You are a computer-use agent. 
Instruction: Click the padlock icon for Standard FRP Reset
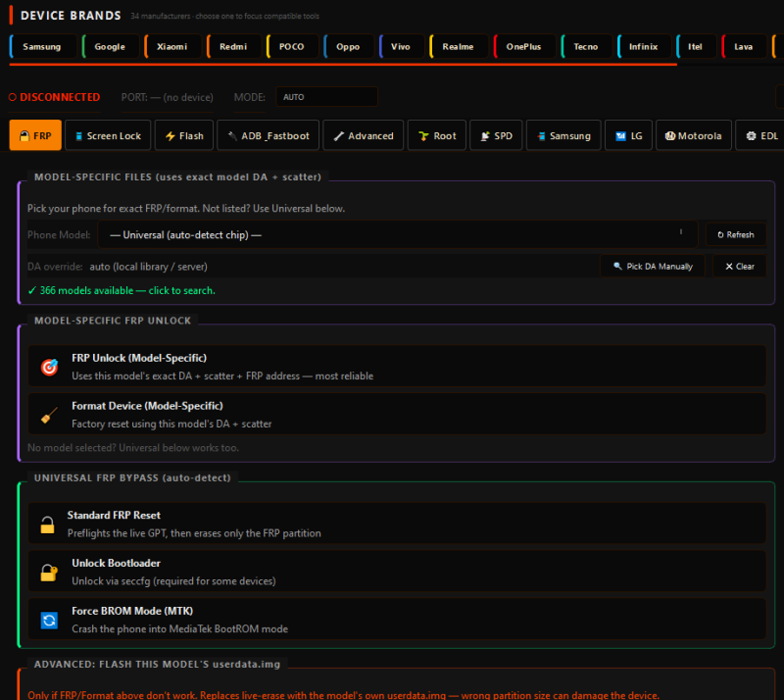(x=47, y=525)
